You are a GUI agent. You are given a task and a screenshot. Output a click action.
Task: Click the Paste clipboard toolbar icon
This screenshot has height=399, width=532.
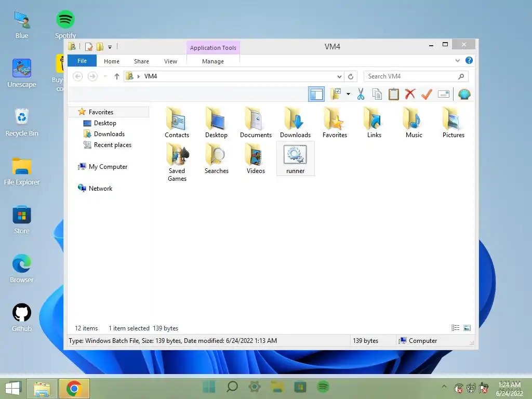tap(394, 94)
